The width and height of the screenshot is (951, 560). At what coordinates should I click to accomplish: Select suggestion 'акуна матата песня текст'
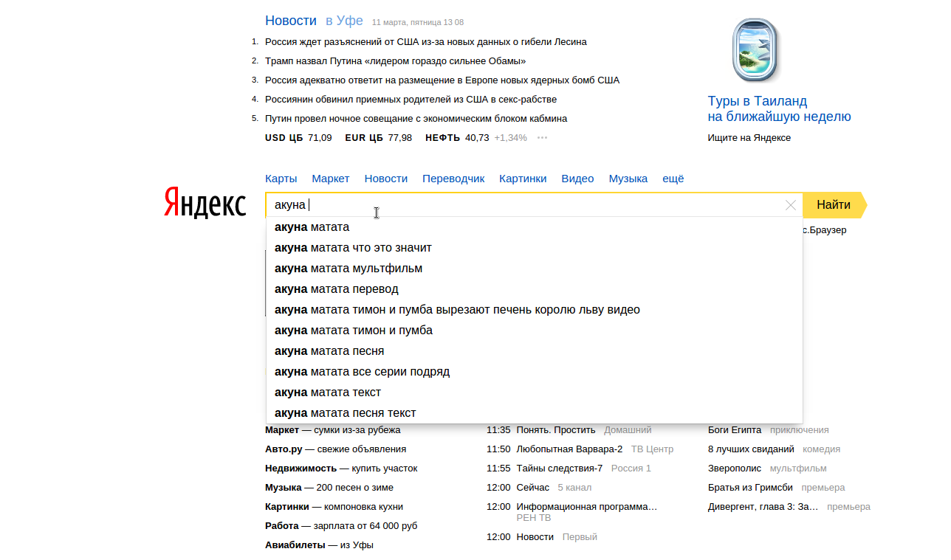535,413
